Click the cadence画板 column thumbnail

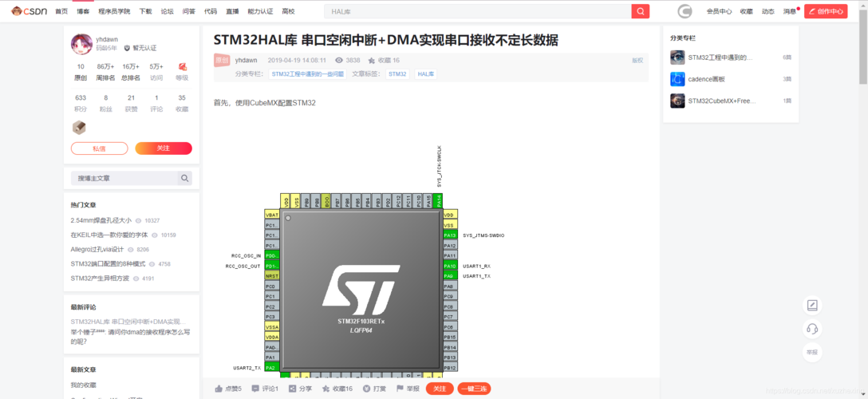[x=677, y=79]
